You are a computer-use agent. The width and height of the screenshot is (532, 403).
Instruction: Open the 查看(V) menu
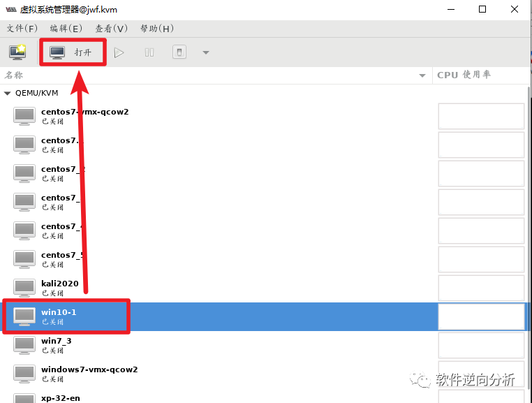[111, 29]
